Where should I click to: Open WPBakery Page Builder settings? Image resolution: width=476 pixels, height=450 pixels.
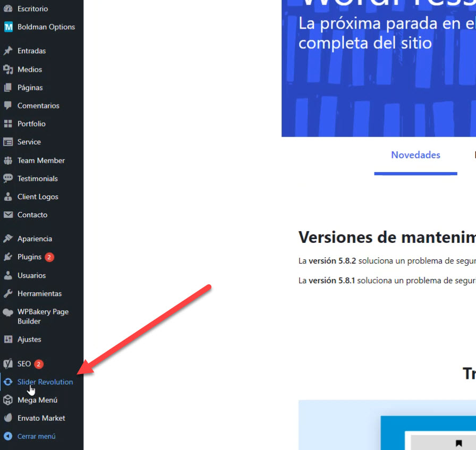pyautogui.click(x=43, y=317)
